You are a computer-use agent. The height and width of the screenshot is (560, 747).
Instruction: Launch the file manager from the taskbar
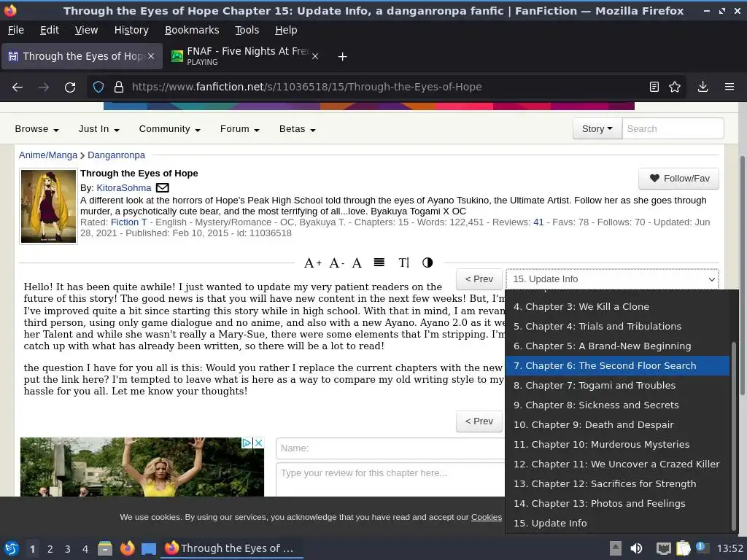coord(105,548)
